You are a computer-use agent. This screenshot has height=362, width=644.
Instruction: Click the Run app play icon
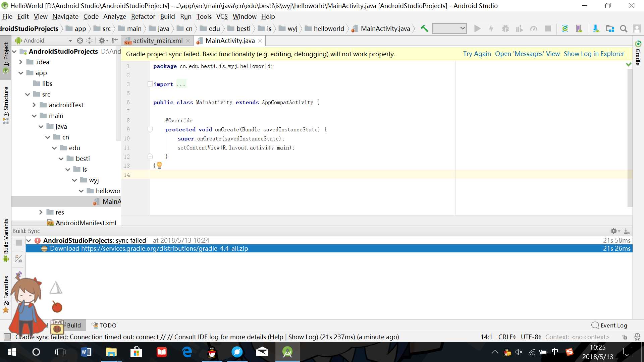pyautogui.click(x=477, y=29)
